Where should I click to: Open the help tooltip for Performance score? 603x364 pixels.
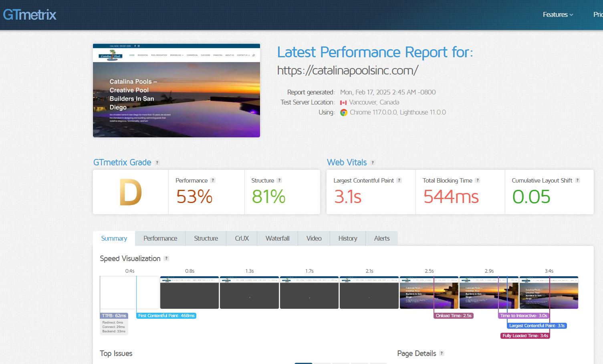213,181
